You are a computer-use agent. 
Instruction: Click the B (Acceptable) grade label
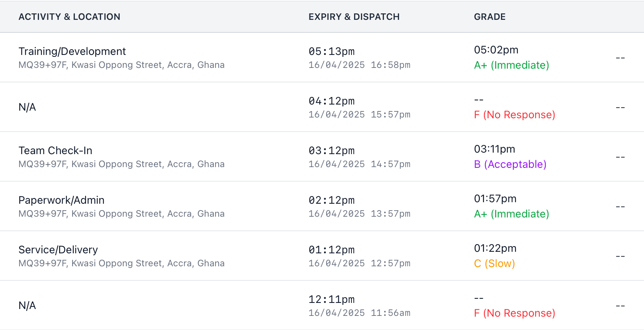(510, 164)
